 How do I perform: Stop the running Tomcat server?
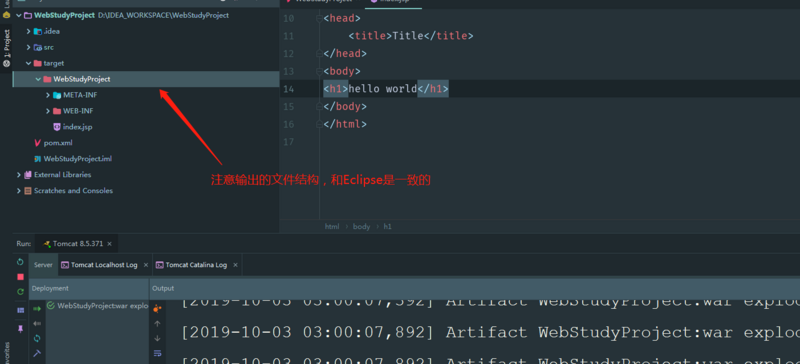click(x=20, y=277)
